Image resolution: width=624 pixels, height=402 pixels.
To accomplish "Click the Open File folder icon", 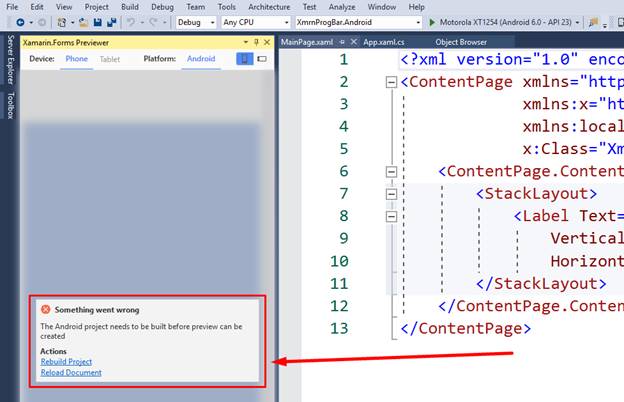I will tap(84, 22).
